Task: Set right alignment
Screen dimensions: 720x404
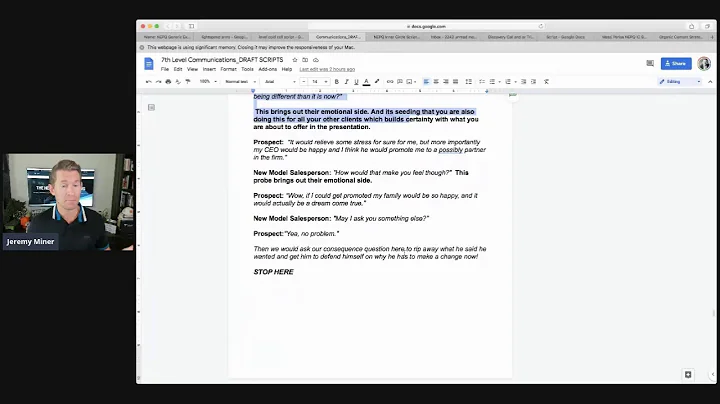Action: [445, 82]
